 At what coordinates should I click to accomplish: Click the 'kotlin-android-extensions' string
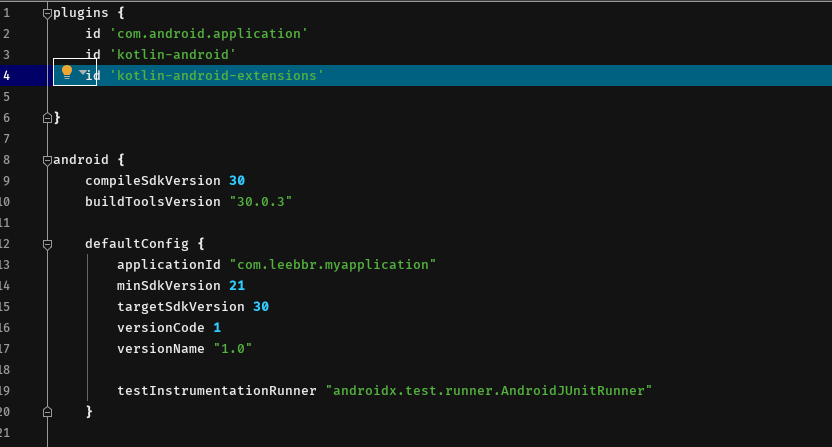point(216,75)
